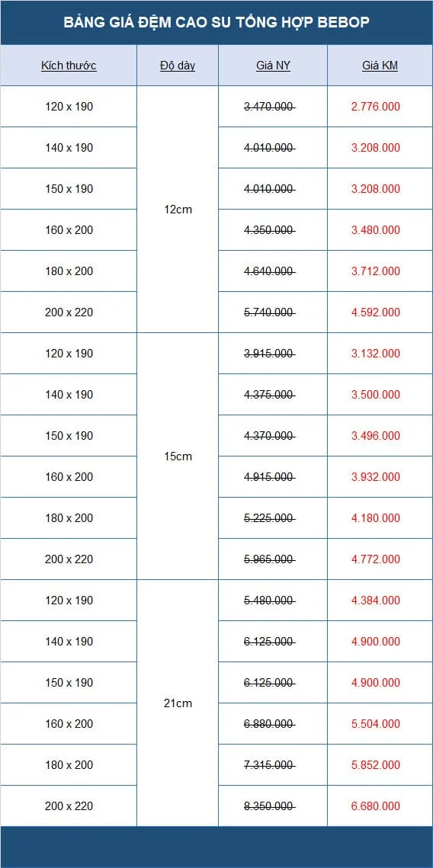This screenshot has height=868, width=433.
Task: Click the sale price 3.500.000
Action: click(375, 395)
